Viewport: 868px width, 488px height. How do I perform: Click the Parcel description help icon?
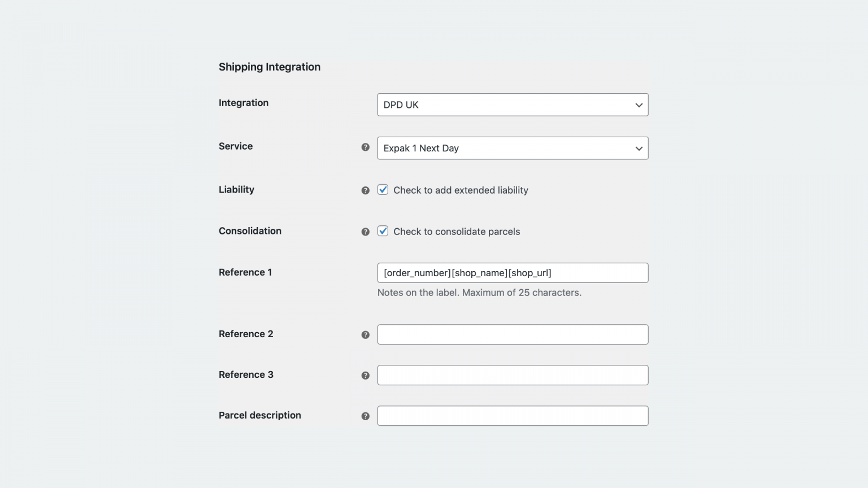coord(365,415)
